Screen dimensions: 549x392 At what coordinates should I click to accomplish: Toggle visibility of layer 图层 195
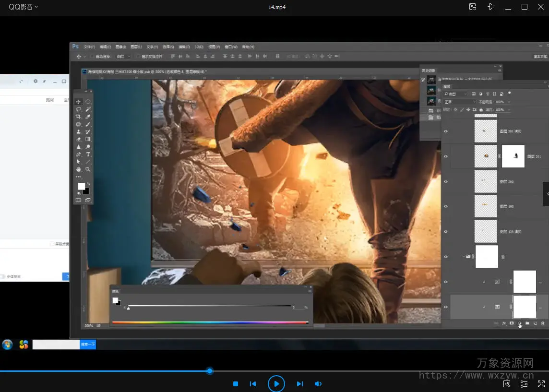[446, 206]
